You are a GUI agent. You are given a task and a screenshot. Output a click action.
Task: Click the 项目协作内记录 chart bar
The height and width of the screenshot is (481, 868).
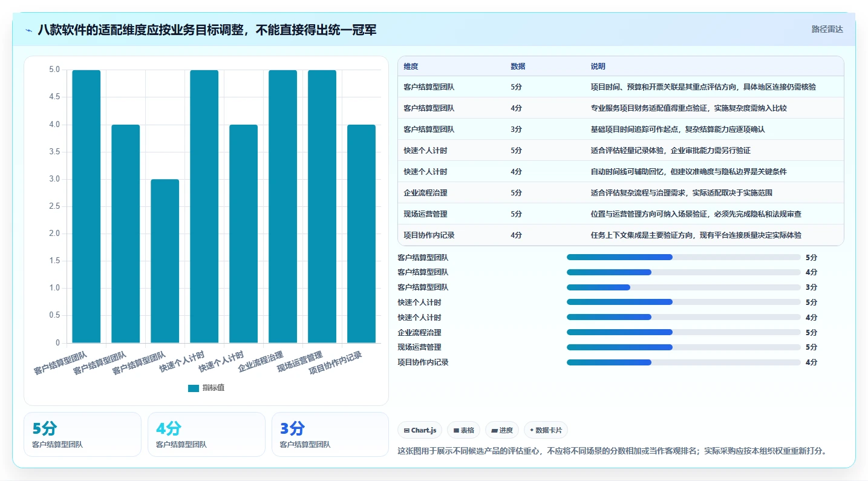362,234
